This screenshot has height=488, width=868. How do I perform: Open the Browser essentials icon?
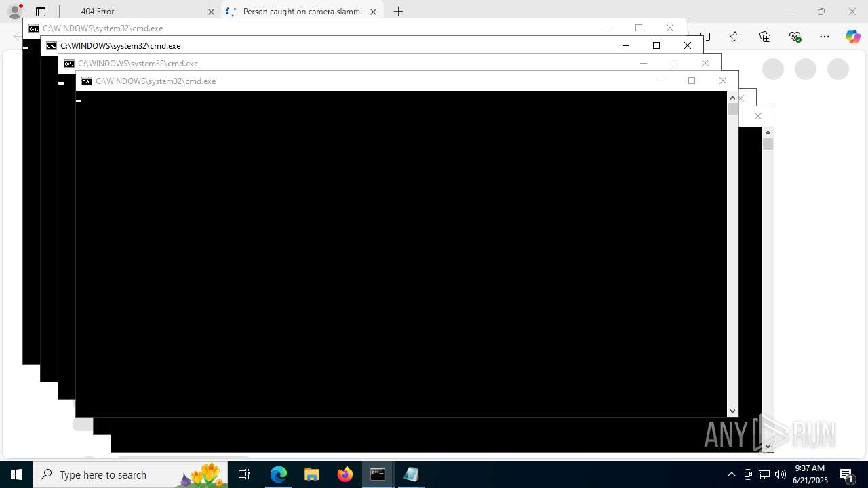tap(795, 37)
